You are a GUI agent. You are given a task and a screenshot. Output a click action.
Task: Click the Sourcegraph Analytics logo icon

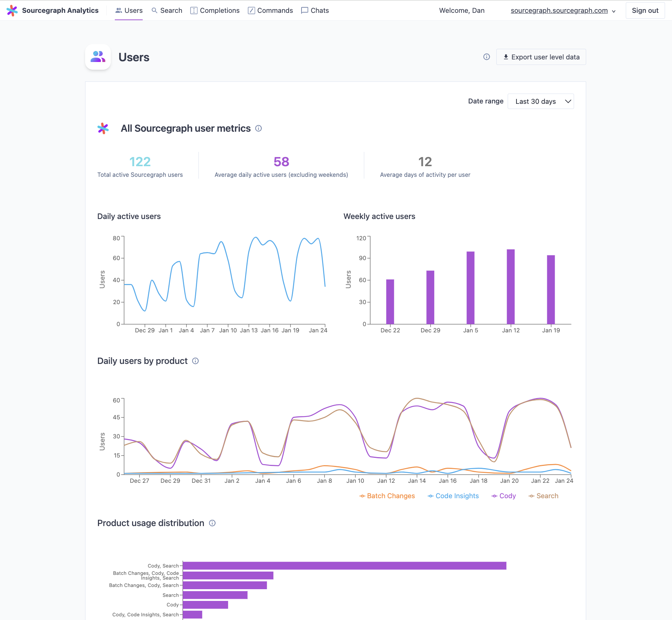12,11
